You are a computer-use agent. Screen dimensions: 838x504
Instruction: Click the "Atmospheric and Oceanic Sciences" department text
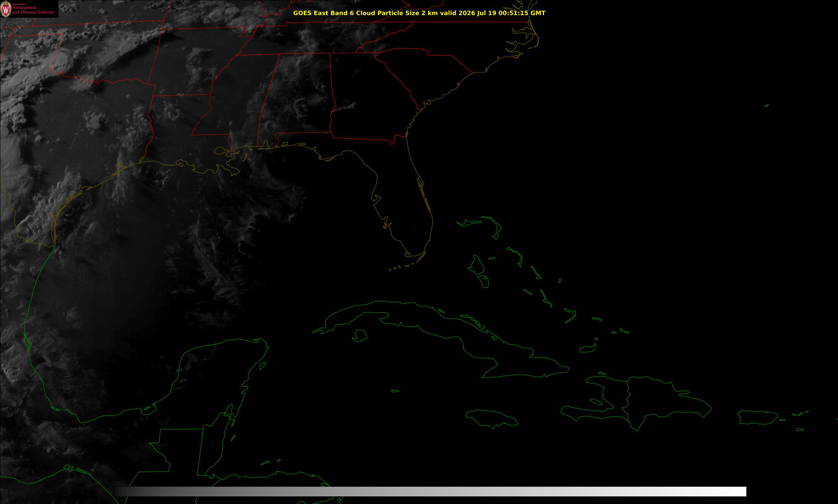(x=33, y=10)
